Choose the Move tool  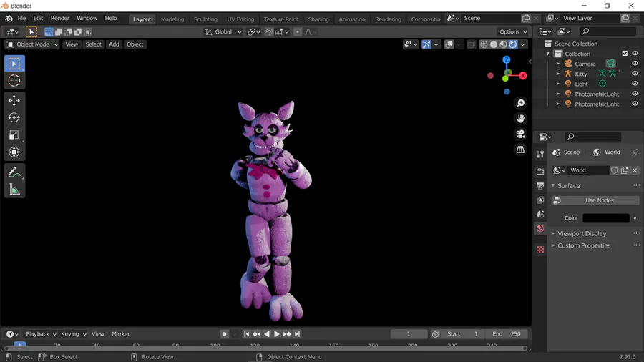pyautogui.click(x=14, y=101)
